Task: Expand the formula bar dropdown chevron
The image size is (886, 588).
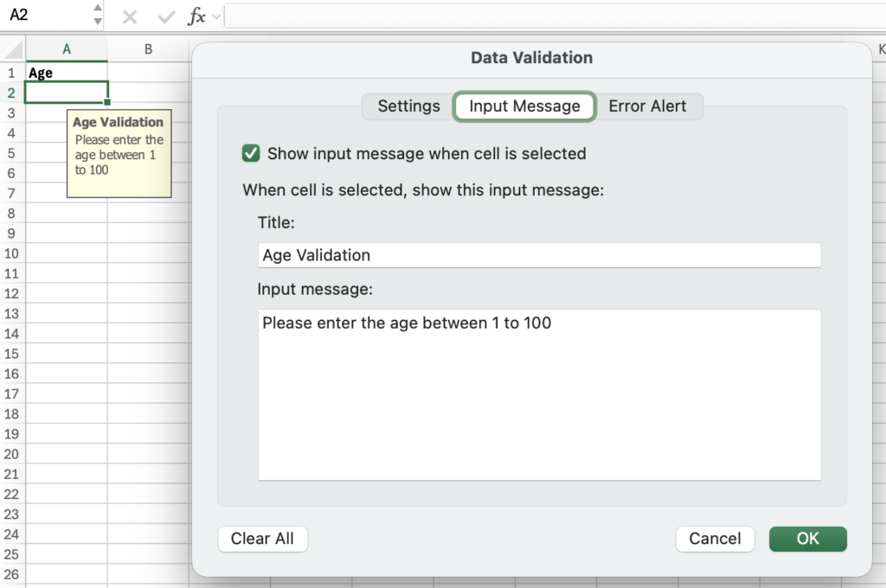Action: [216, 16]
